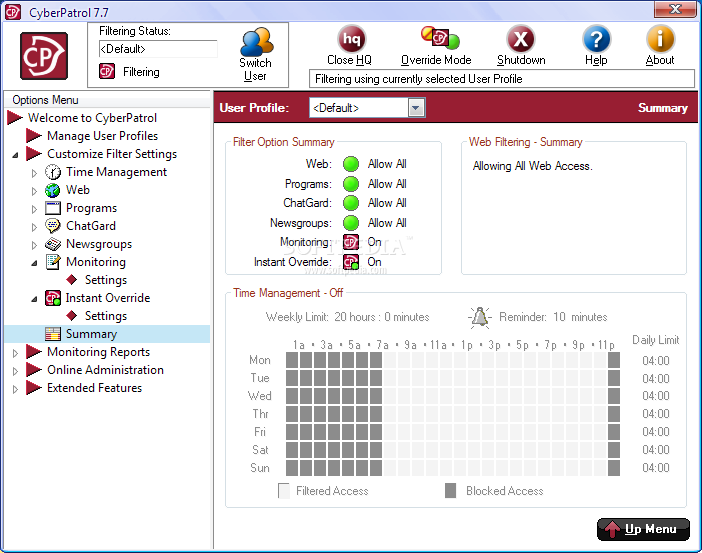
Task: Open Settings under Instant Override
Action: tap(106, 316)
